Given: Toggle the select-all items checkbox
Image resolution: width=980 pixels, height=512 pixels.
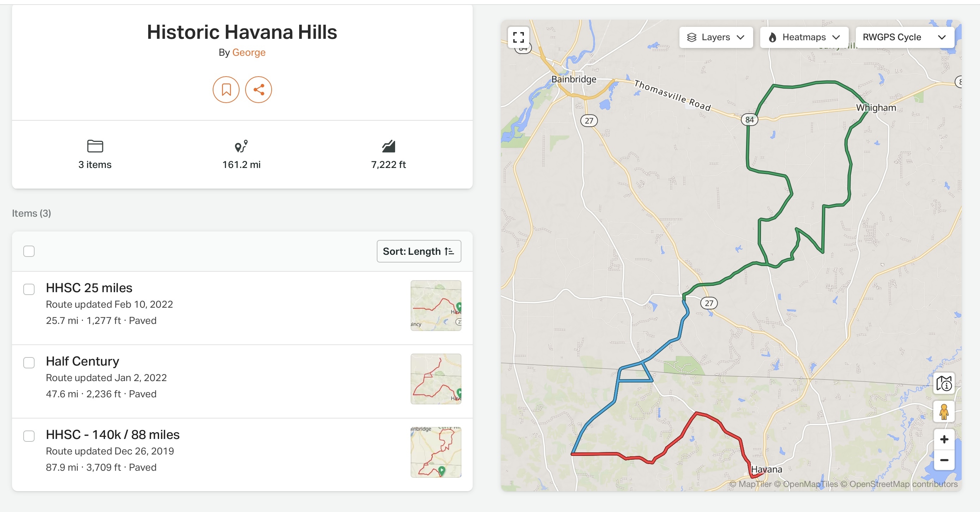Looking at the screenshot, I should click(x=29, y=251).
